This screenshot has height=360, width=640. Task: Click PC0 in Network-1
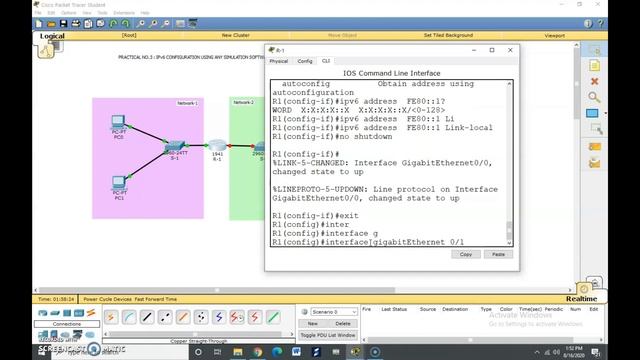pyautogui.click(x=118, y=122)
